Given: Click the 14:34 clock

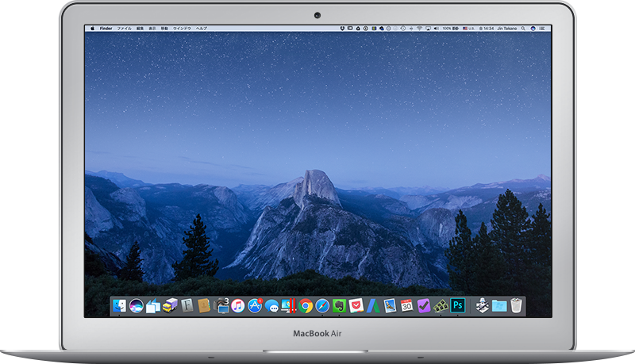Looking at the screenshot, I should pos(487,29).
